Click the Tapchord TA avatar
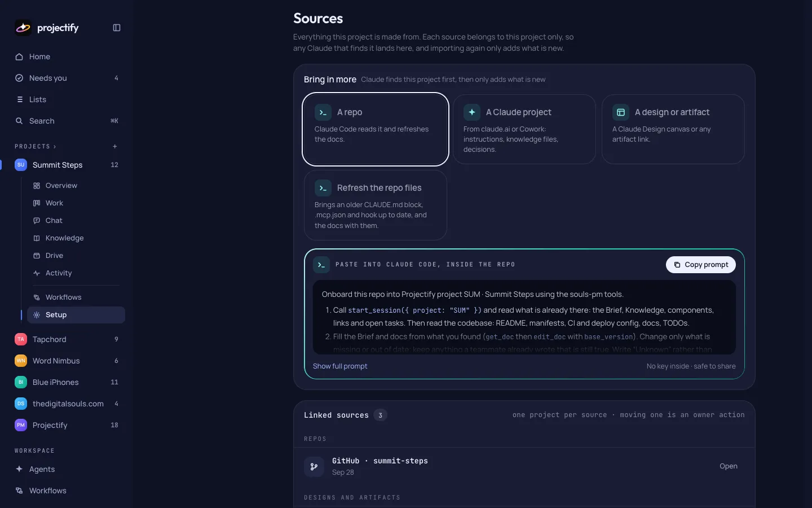The image size is (812, 508). (21, 339)
